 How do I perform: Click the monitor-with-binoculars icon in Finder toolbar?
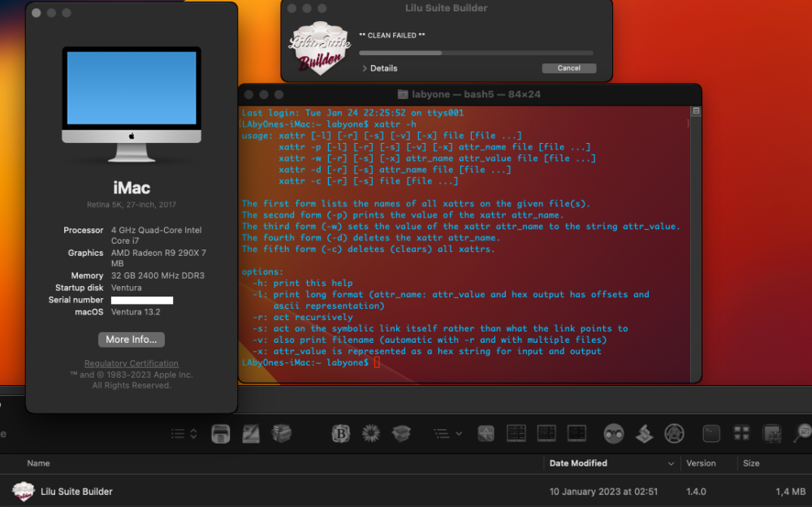(x=772, y=433)
